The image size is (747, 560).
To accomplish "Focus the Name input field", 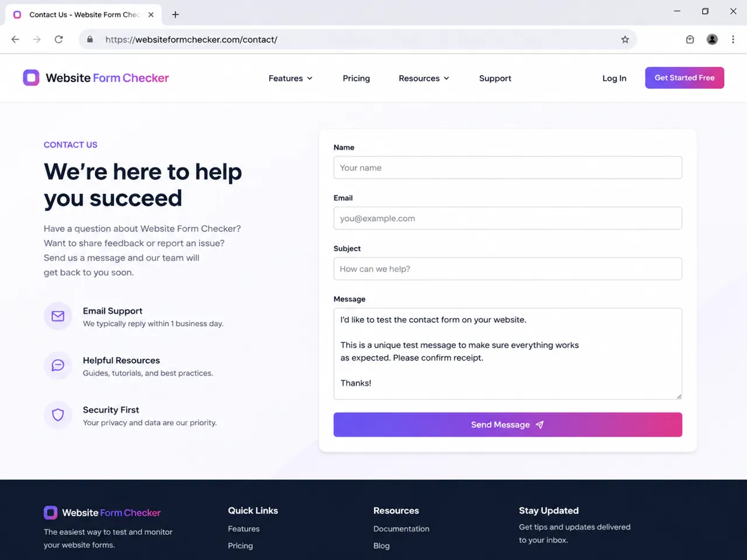I will click(x=508, y=168).
